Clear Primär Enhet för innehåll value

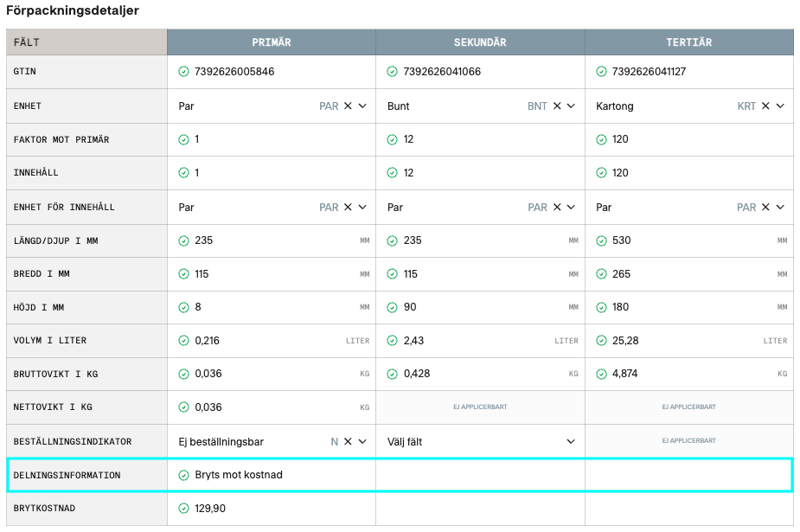pyautogui.click(x=348, y=208)
